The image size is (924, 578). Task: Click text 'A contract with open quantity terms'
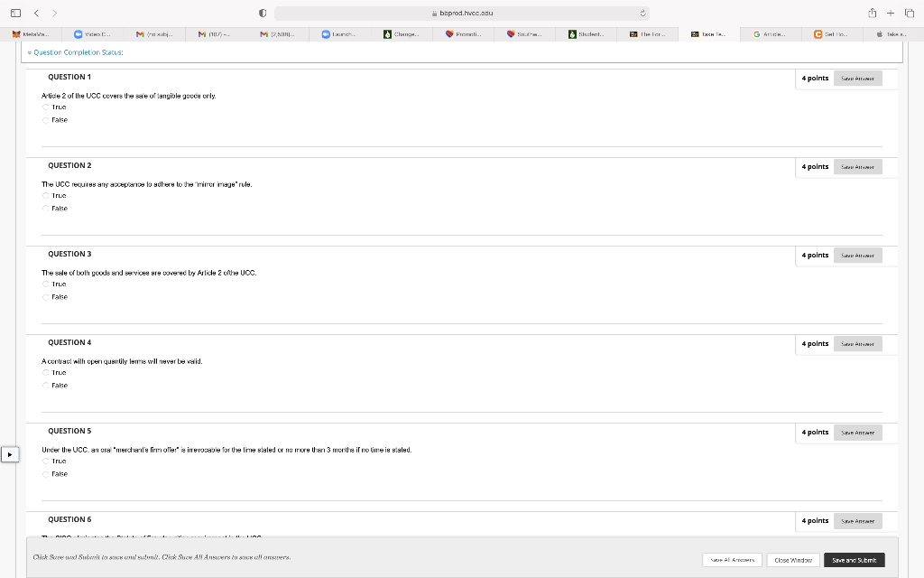(x=122, y=361)
